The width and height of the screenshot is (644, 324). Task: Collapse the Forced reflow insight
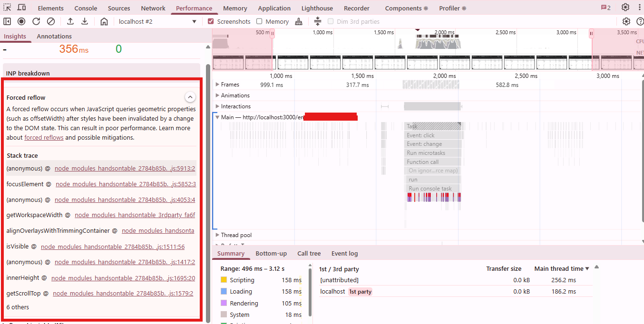click(x=190, y=96)
